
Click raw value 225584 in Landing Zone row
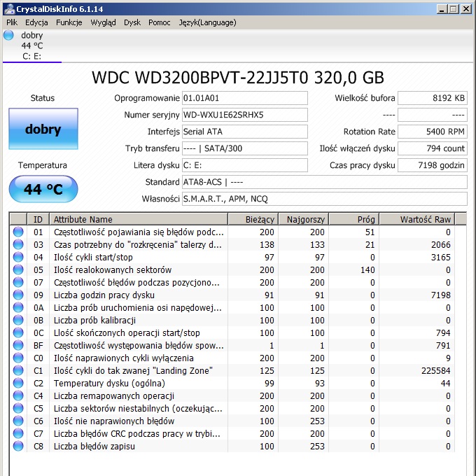point(435,371)
